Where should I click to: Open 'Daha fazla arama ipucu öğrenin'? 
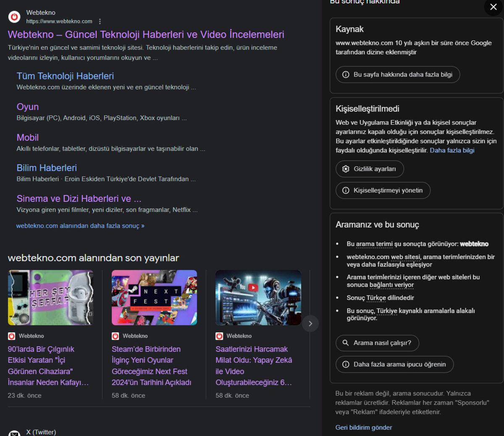(x=394, y=364)
